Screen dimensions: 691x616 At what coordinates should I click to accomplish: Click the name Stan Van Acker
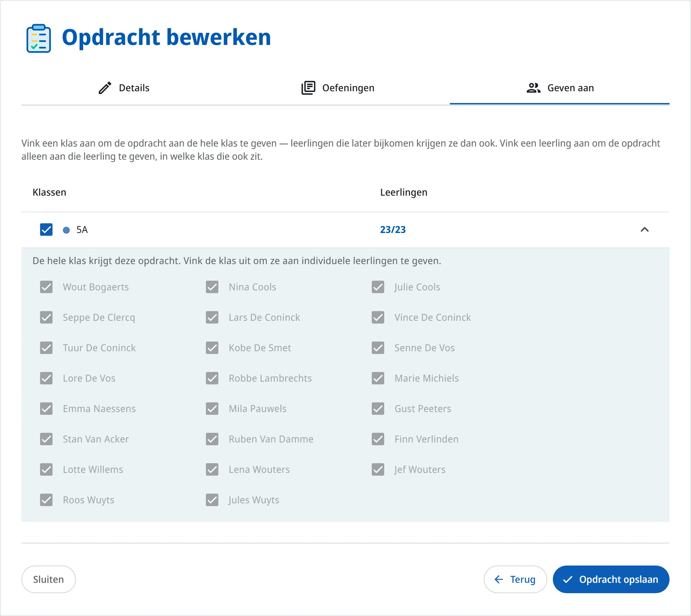pyautogui.click(x=96, y=439)
